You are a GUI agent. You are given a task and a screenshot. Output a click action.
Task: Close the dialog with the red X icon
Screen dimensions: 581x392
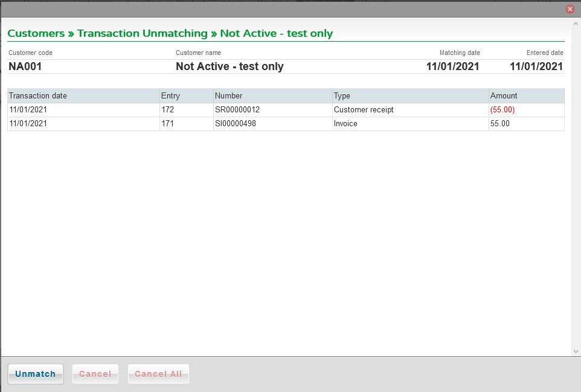(570, 9)
